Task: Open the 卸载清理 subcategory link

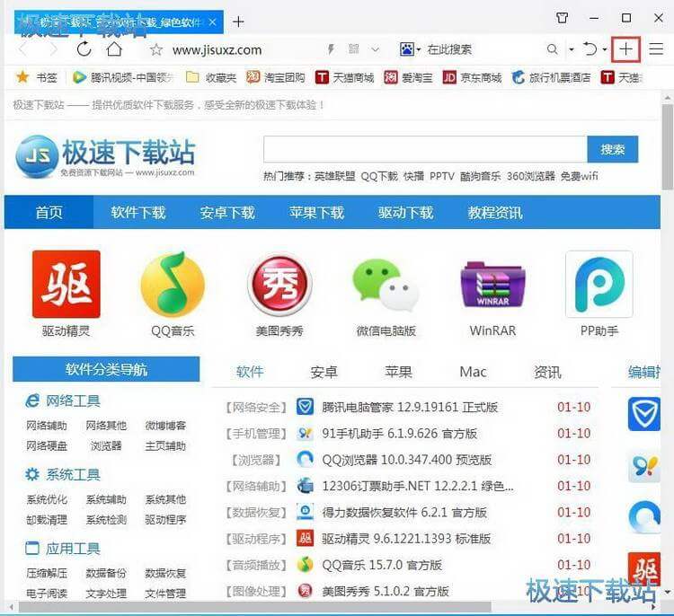Action: coord(47,520)
